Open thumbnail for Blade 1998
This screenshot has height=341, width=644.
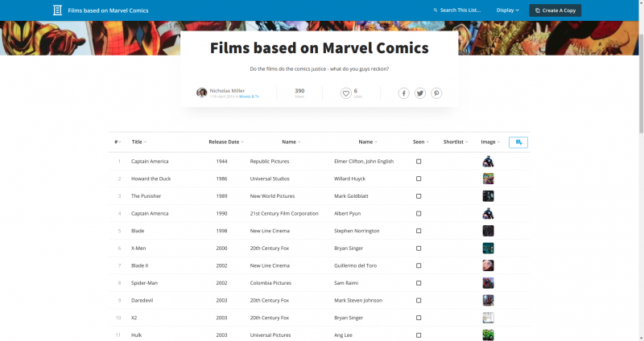[488, 231]
